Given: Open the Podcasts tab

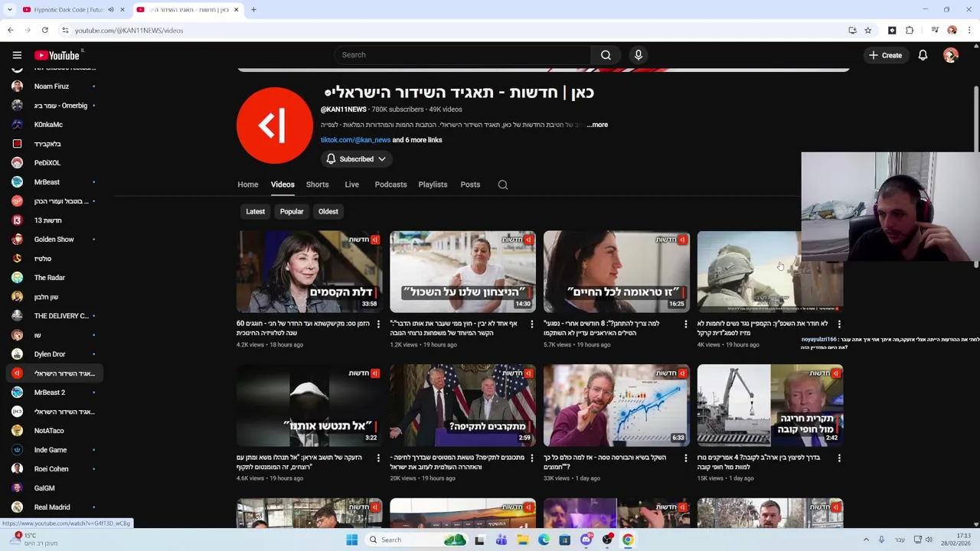Looking at the screenshot, I should 390,184.
